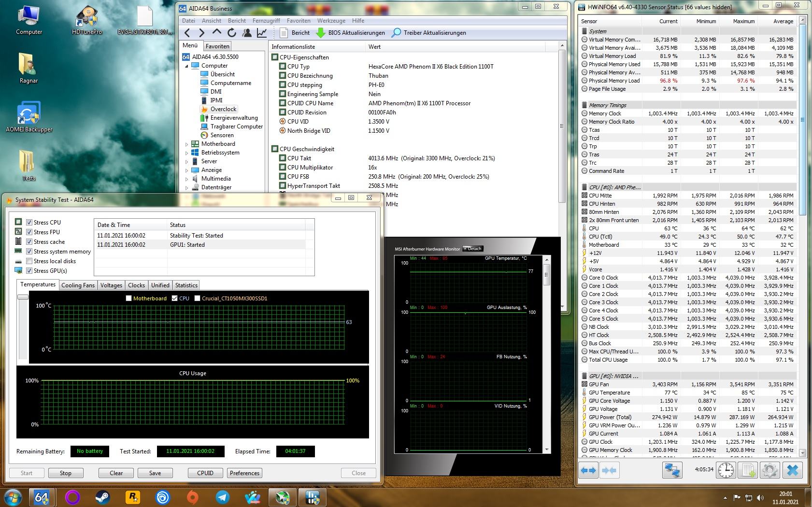Enable the Stress local disks checkbox
812x507 pixels.
click(29, 261)
